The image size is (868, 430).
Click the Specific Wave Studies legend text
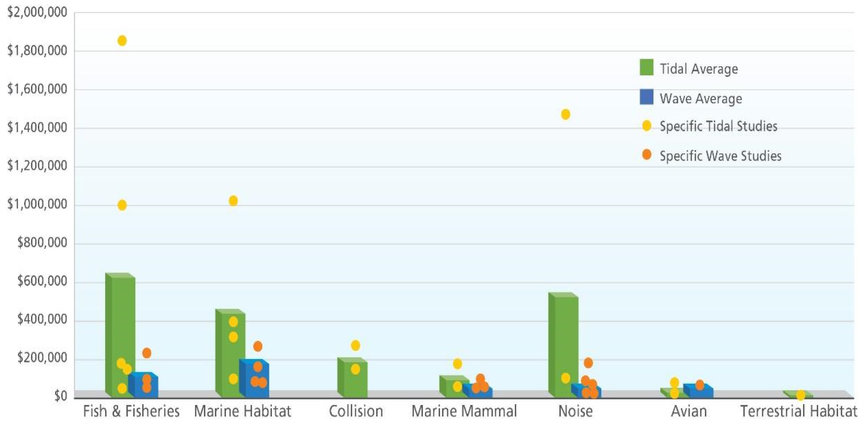click(720, 156)
